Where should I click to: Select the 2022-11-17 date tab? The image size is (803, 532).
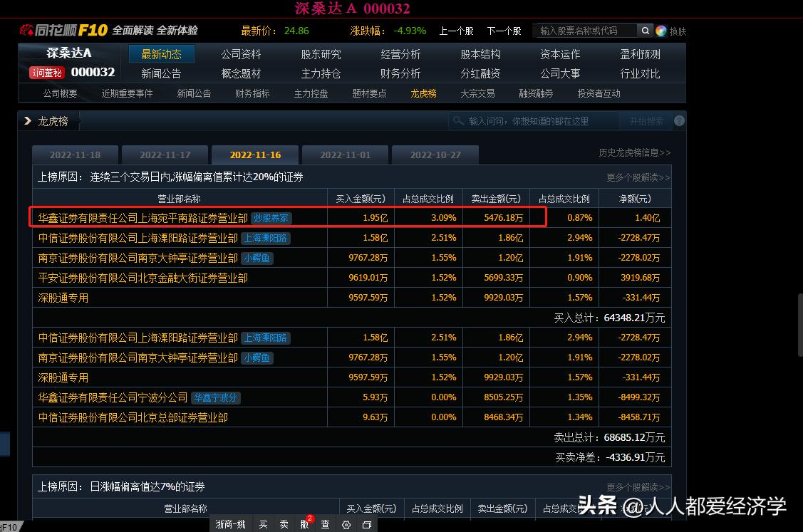[x=165, y=155]
